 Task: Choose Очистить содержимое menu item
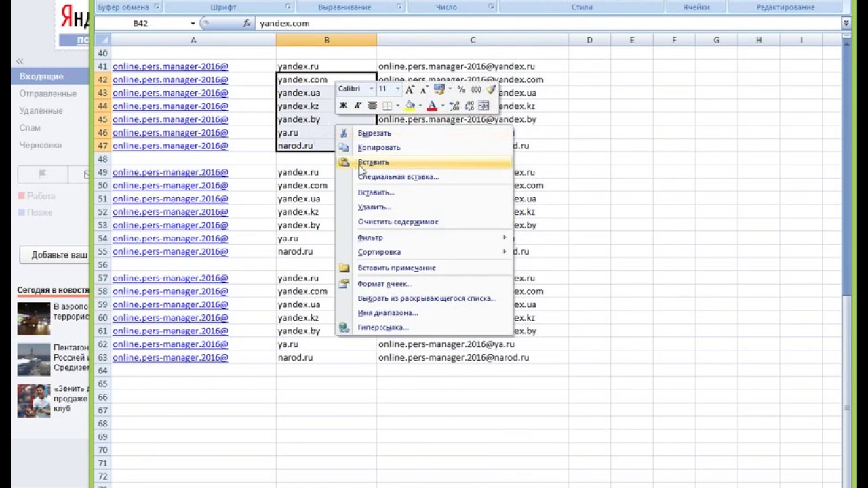[424, 222]
